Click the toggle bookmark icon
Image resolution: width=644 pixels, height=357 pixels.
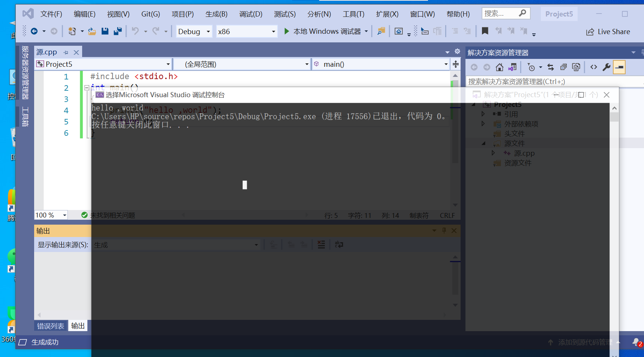(x=485, y=31)
